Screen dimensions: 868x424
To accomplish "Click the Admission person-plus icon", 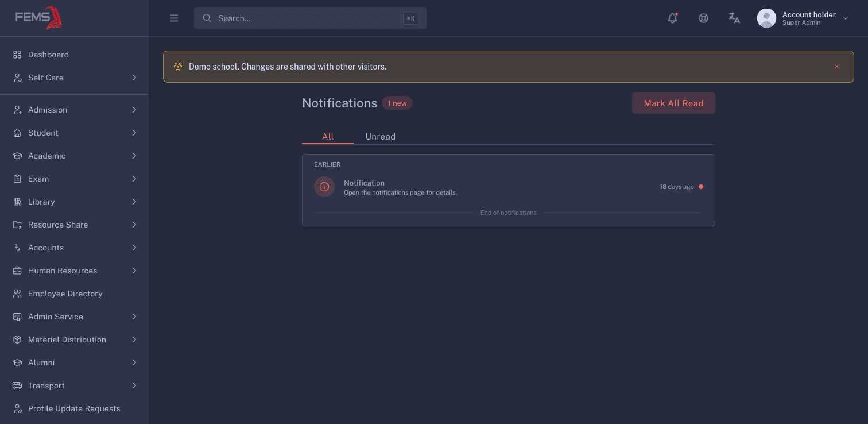I will [17, 110].
